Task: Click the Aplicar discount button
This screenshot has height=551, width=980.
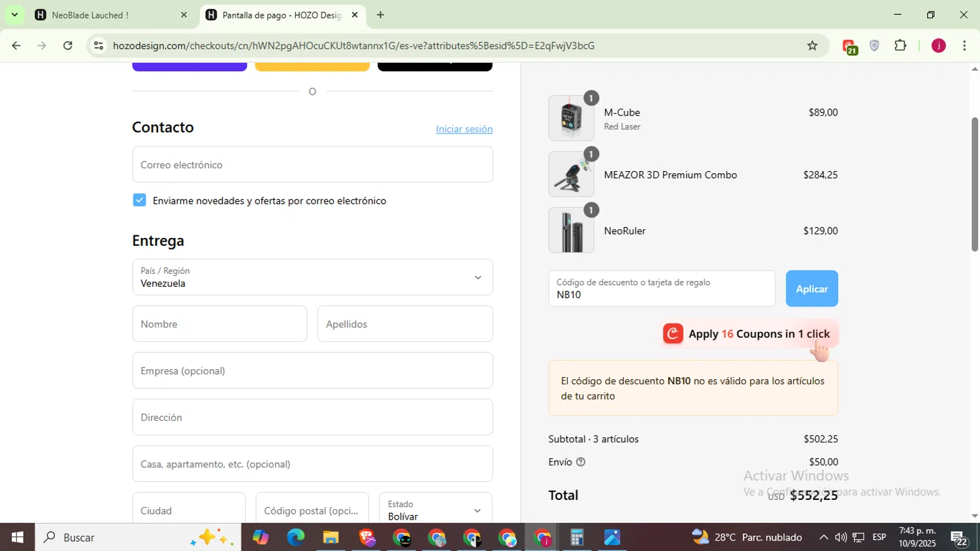Action: (811, 288)
